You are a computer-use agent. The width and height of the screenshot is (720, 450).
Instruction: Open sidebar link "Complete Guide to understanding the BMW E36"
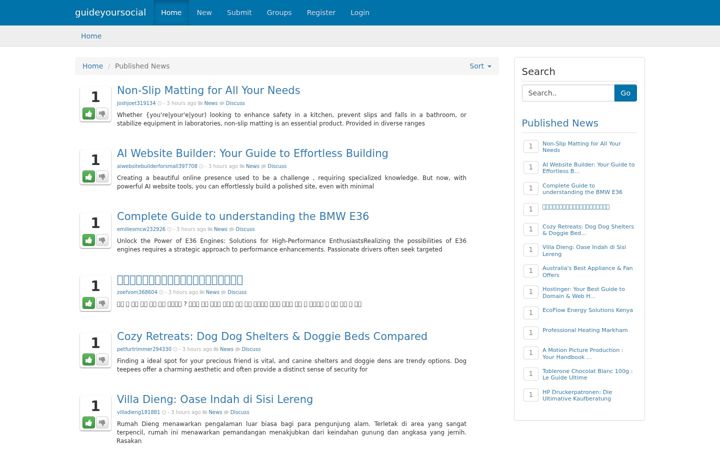[582, 189]
